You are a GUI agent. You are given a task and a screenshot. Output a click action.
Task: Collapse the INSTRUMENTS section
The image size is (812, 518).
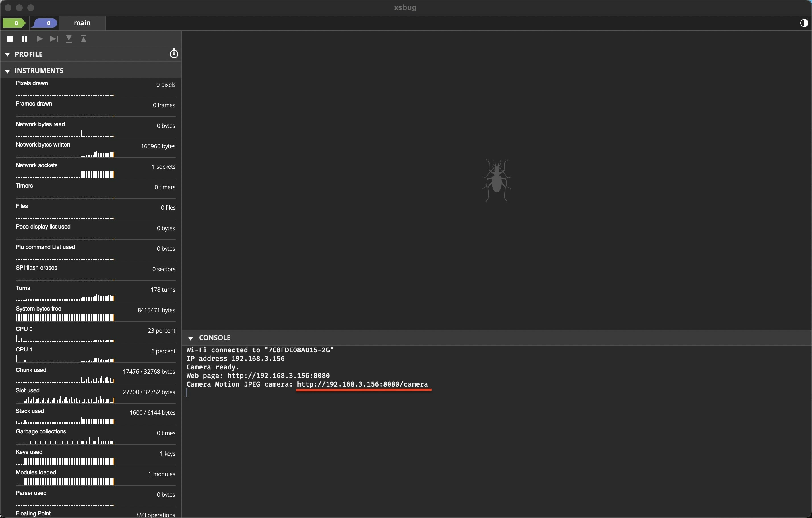pyautogui.click(x=7, y=71)
